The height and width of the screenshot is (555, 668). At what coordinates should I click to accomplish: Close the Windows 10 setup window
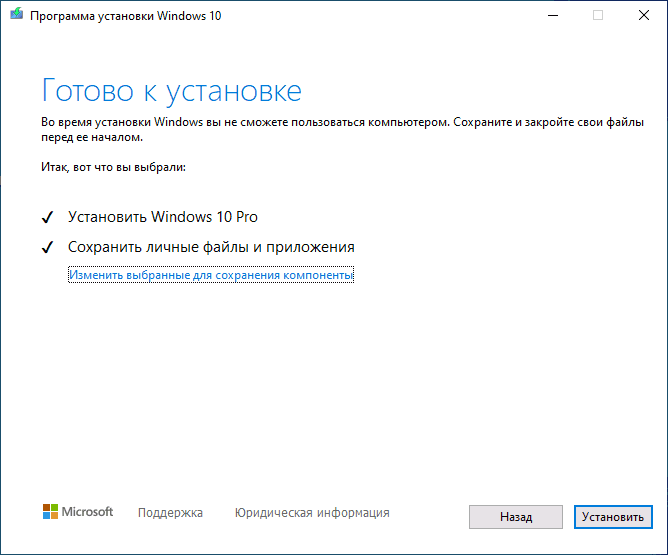pos(644,15)
